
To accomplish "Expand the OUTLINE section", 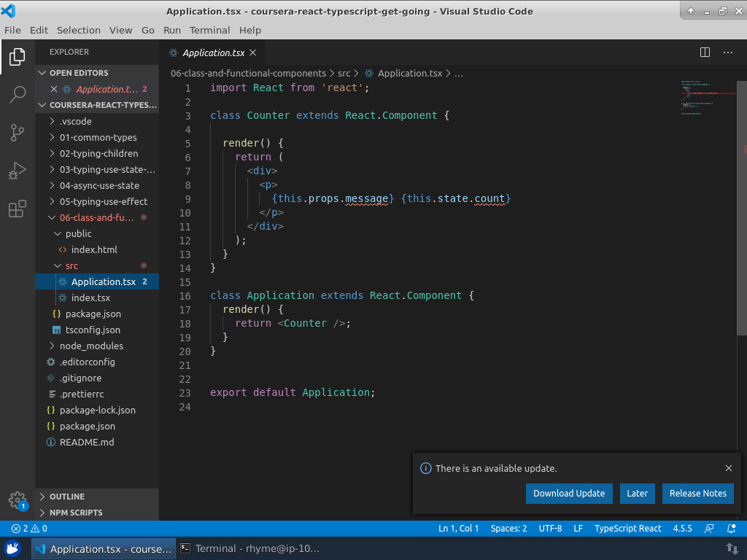I will [66, 497].
